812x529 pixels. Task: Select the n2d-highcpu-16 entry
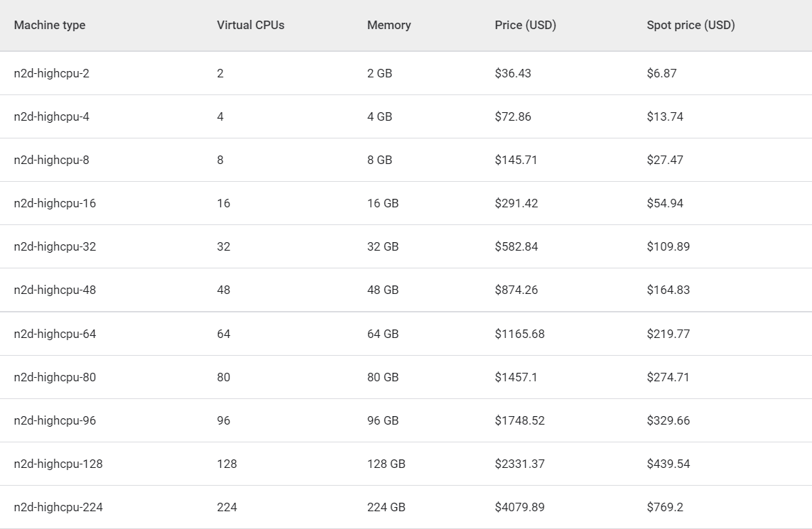tap(55, 203)
